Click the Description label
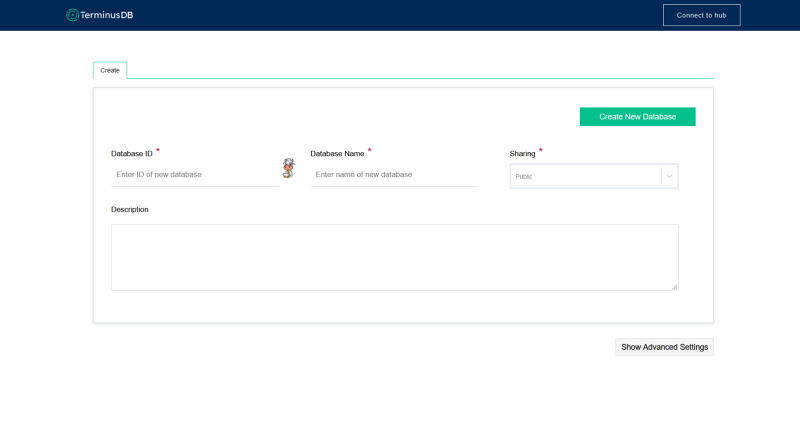Image resolution: width=800 pixels, height=427 pixels. tap(130, 210)
